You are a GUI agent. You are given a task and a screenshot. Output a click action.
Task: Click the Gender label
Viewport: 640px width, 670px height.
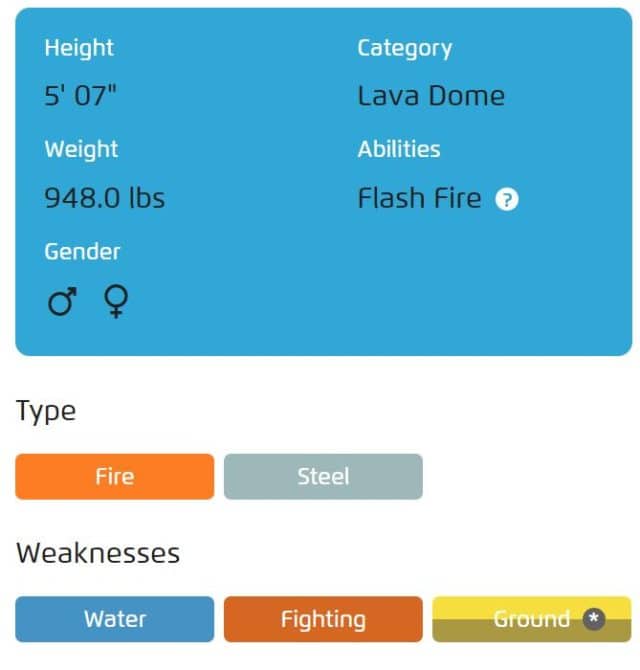click(82, 252)
